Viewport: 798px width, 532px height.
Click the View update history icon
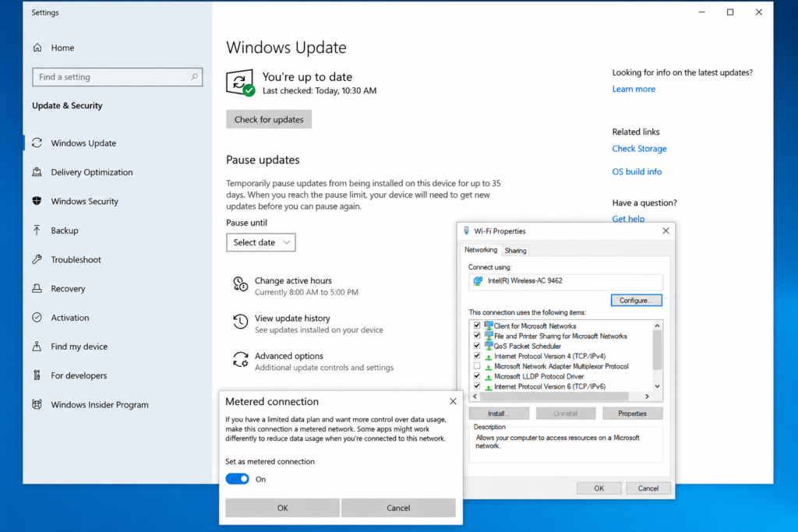pyautogui.click(x=240, y=322)
